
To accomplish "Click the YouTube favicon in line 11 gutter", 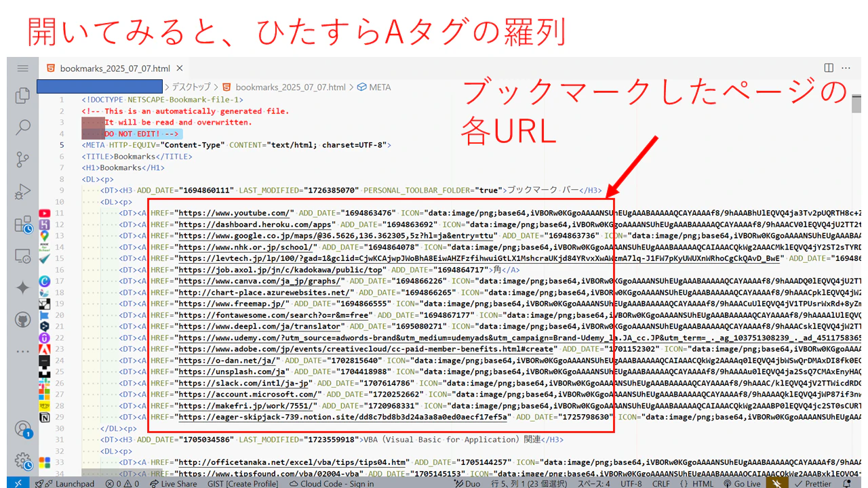I will [45, 213].
